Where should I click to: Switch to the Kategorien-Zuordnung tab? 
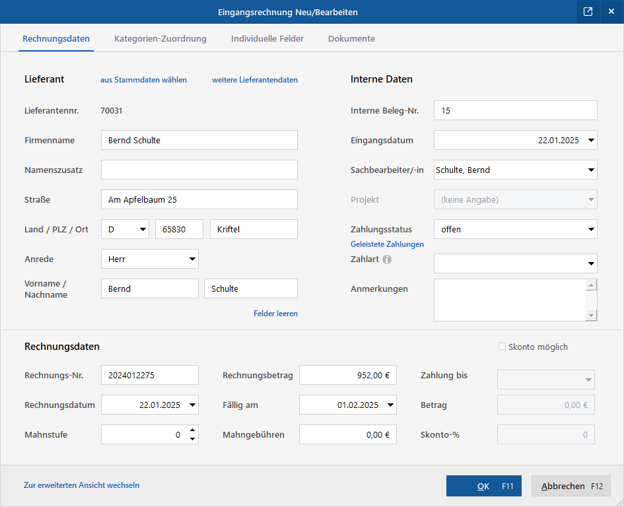(x=160, y=39)
